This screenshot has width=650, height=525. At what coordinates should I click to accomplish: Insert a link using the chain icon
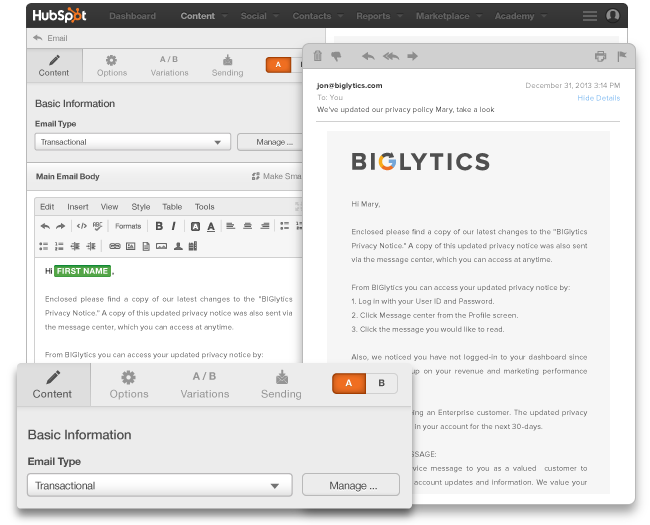click(x=114, y=245)
